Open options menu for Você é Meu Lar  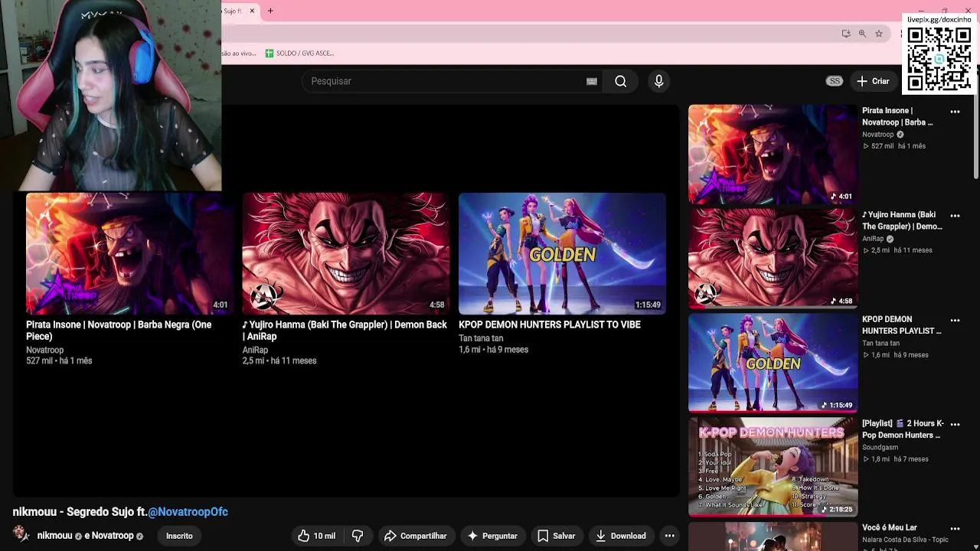coord(955,528)
